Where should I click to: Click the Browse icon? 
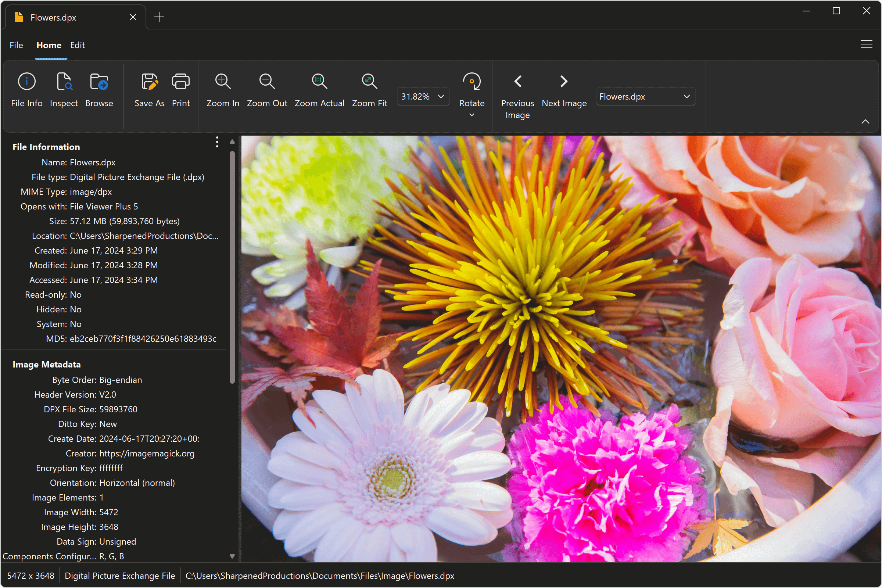tap(98, 89)
